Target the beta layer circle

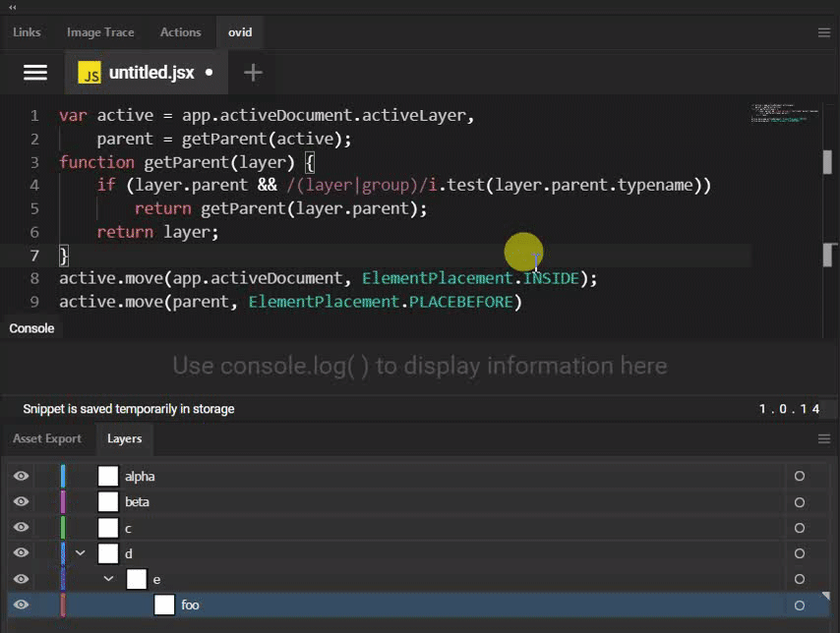click(x=800, y=502)
